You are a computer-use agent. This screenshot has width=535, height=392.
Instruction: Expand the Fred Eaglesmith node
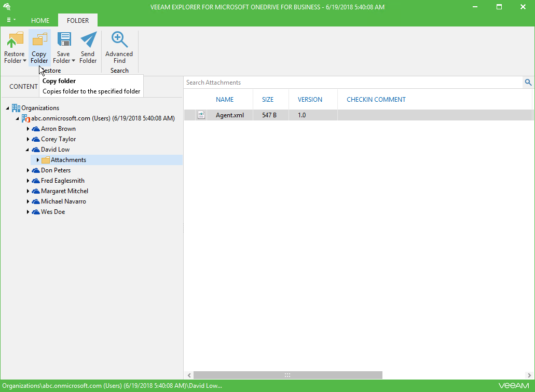[28, 181]
